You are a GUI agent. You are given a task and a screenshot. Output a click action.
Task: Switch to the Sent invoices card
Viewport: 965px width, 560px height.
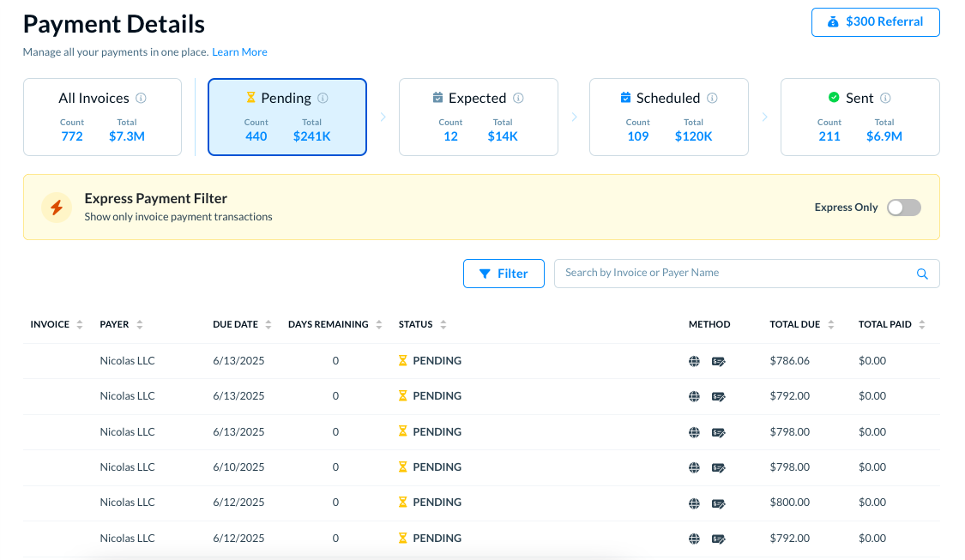pos(859,117)
